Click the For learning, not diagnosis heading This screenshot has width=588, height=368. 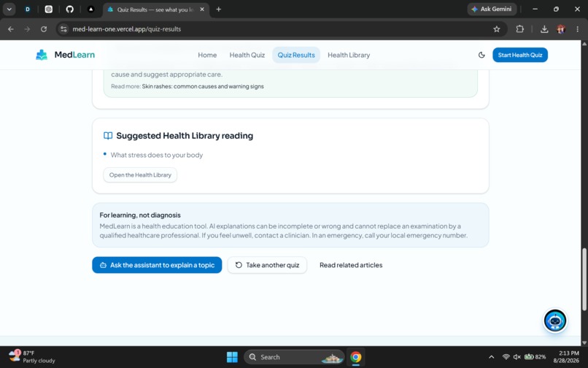tap(140, 215)
